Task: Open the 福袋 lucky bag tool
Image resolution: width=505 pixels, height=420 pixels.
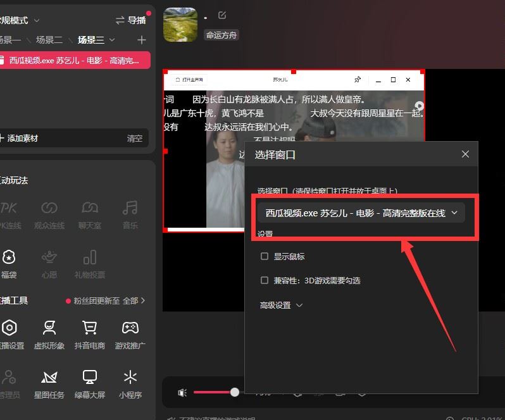Action: coord(9,264)
